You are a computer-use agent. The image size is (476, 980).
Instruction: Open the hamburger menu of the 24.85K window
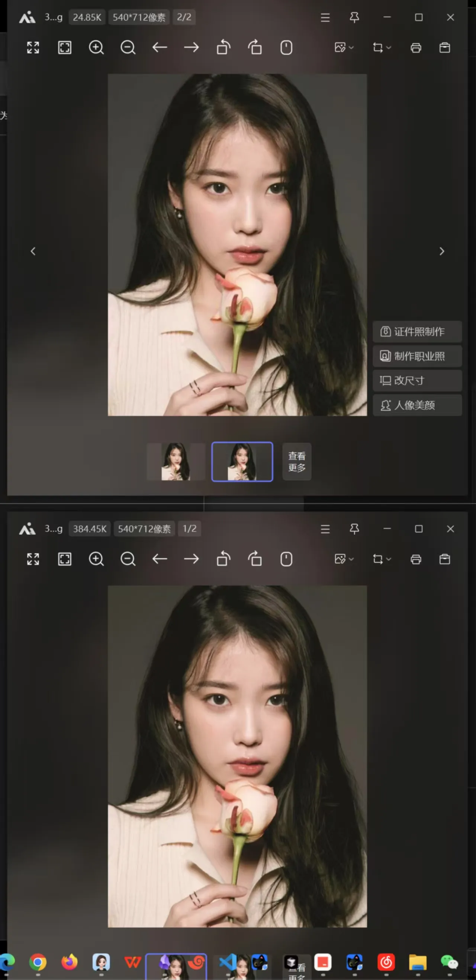click(325, 17)
